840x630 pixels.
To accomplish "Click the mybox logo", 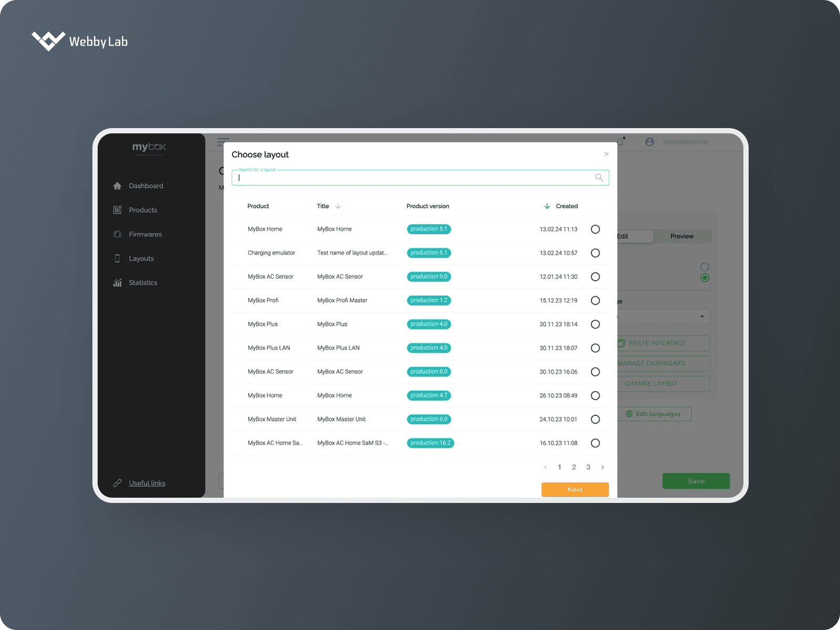I will pos(149,148).
